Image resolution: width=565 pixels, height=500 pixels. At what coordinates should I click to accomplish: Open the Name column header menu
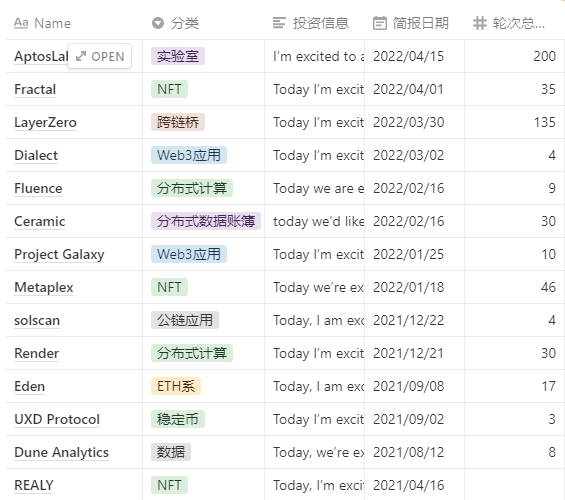(x=74, y=23)
